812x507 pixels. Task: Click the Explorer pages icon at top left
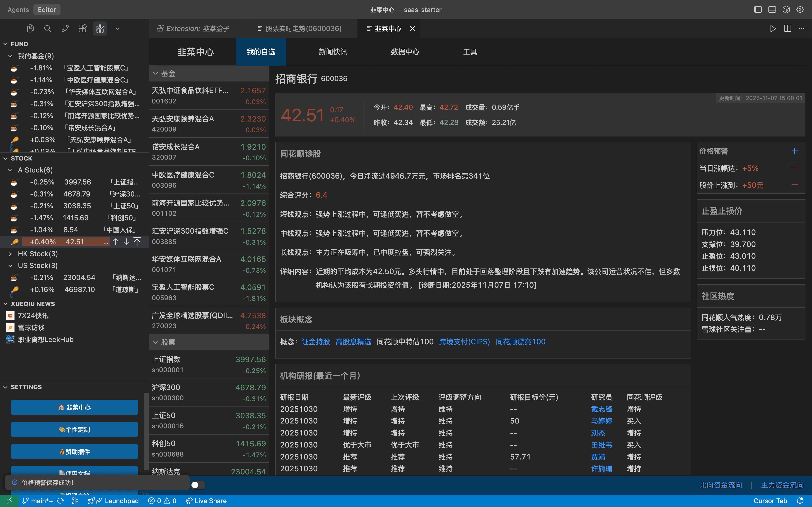tap(30, 29)
